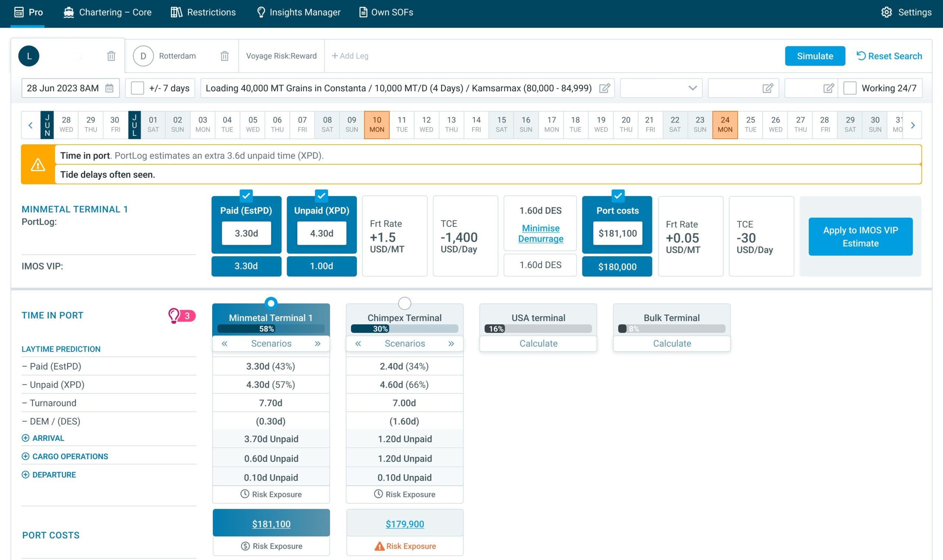943x560 pixels.
Task: Click the edit icon right of the empty dropdown
Action: 767,88
